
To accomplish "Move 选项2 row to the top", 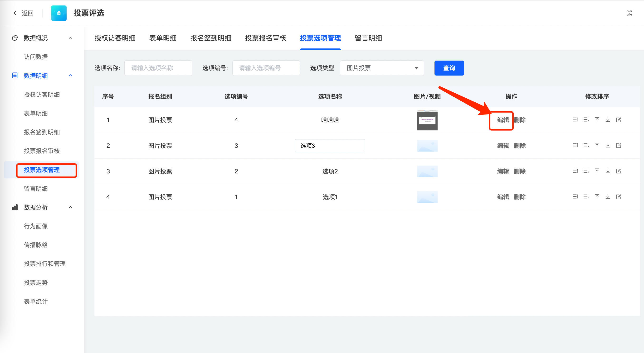I will tap(597, 171).
